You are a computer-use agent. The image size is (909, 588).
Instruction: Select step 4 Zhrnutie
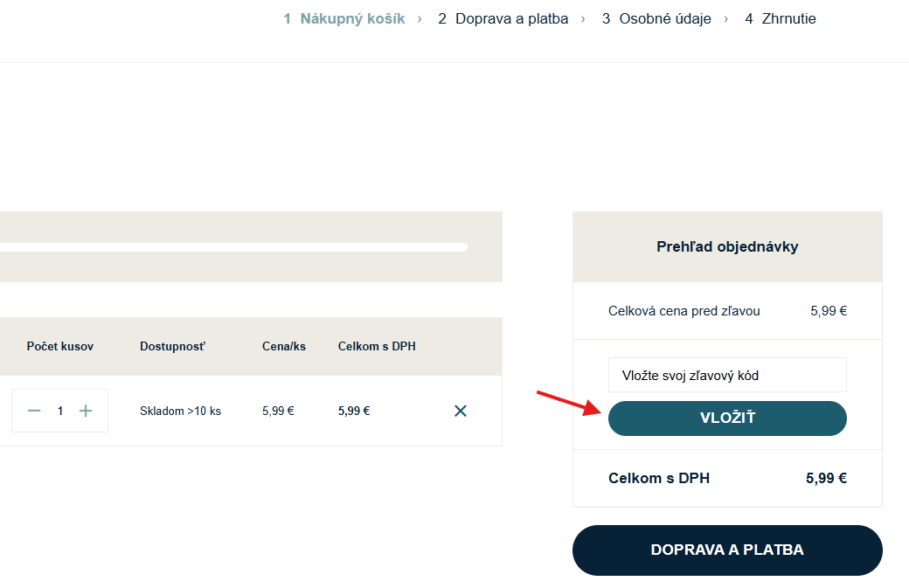(781, 18)
